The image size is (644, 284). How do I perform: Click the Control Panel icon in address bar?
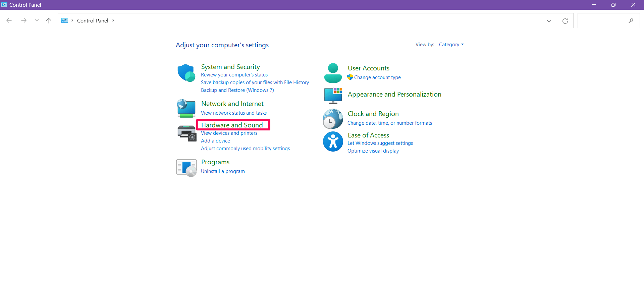pos(65,20)
